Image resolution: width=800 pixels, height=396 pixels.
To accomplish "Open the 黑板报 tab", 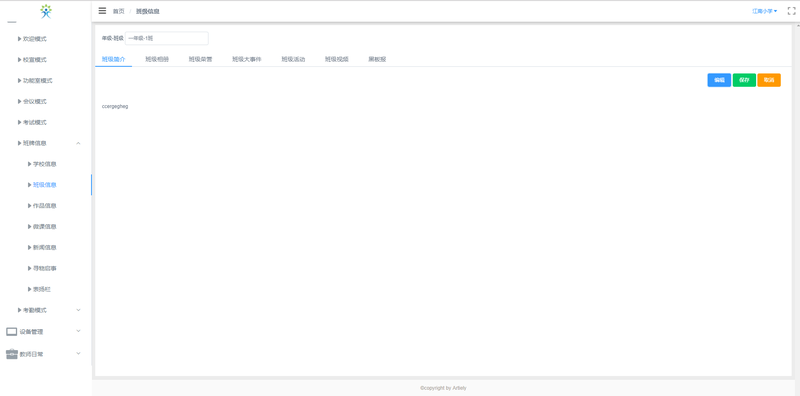I will [x=377, y=59].
